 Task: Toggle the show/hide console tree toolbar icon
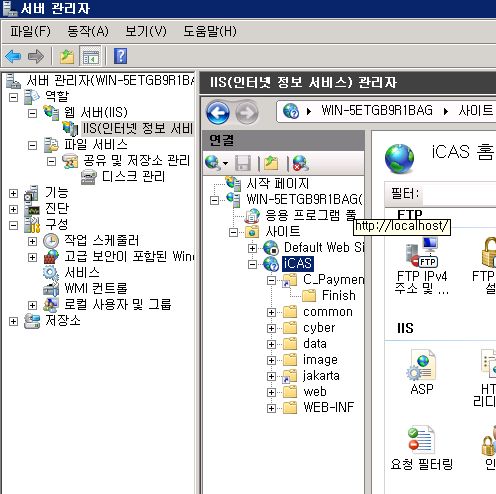click(x=91, y=56)
